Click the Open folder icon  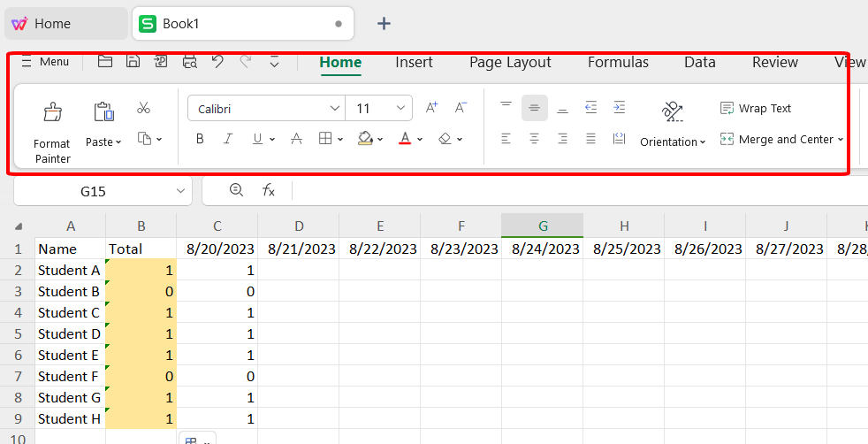point(105,61)
